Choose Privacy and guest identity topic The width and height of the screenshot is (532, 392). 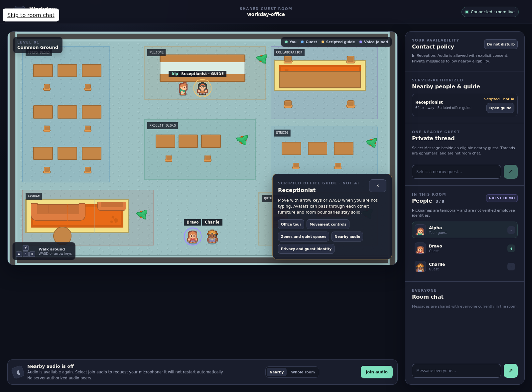pos(306,249)
